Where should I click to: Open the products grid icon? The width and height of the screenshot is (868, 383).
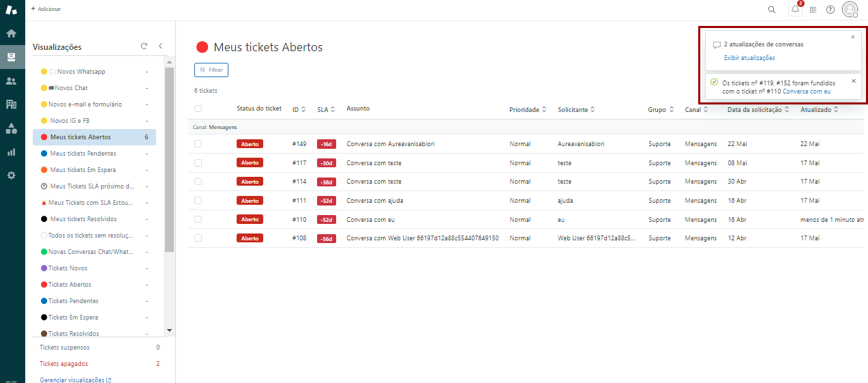813,10
